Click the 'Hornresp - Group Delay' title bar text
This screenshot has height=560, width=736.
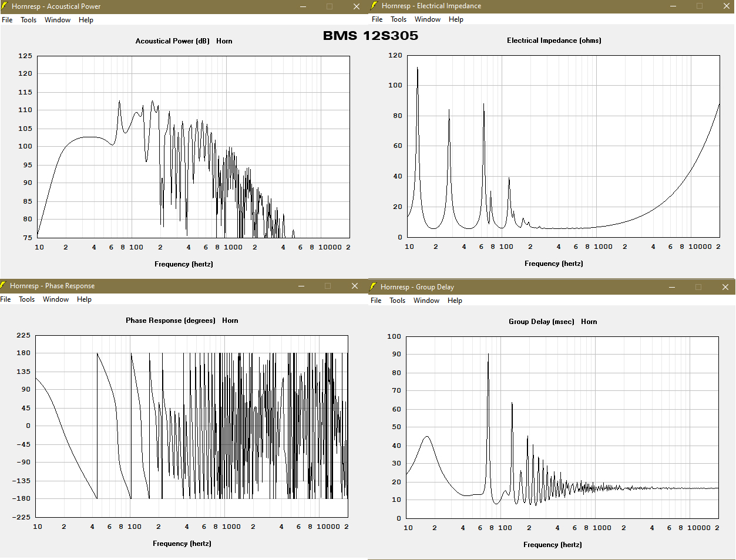point(417,287)
